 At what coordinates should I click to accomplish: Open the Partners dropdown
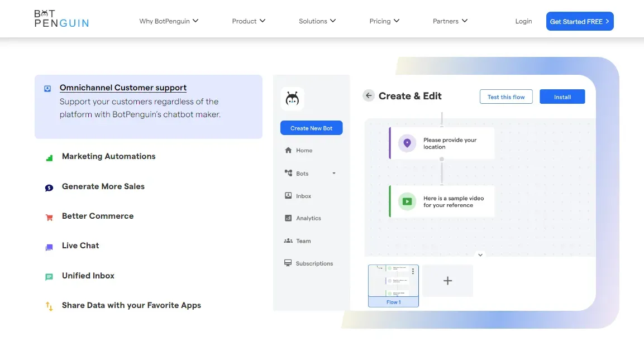pyautogui.click(x=450, y=21)
